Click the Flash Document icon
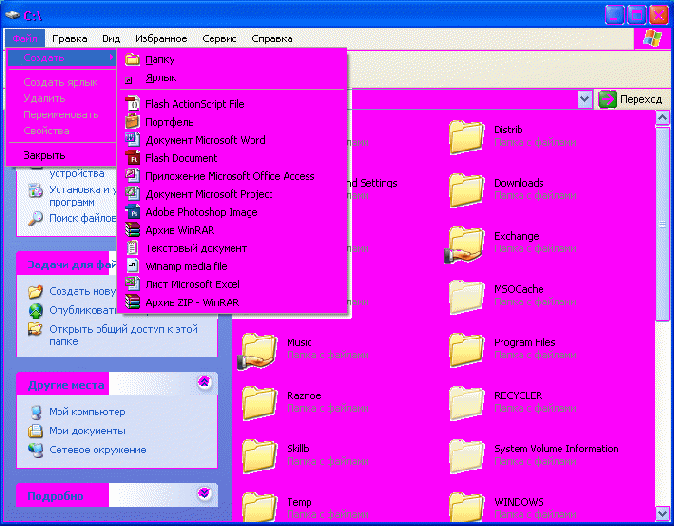674x526 pixels. (x=132, y=158)
